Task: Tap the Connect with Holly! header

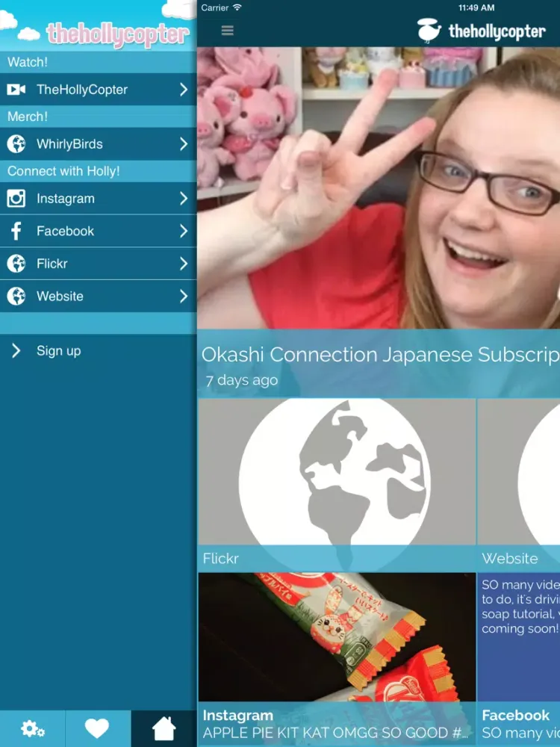Action: tap(63, 171)
